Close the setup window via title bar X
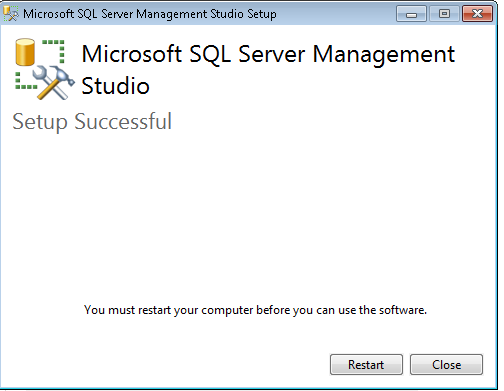504x391 pixels. tap(477, 14)
